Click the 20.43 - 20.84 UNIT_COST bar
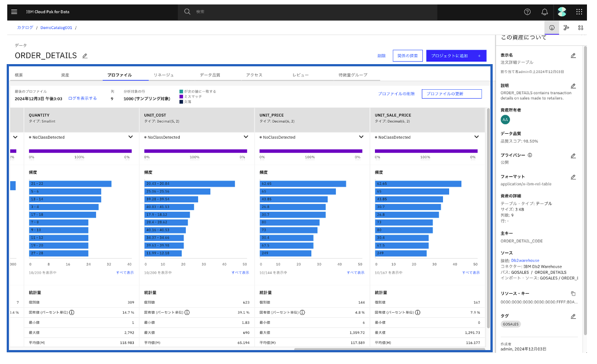Viewport: 597px width, 364px height. pos(190,184)
